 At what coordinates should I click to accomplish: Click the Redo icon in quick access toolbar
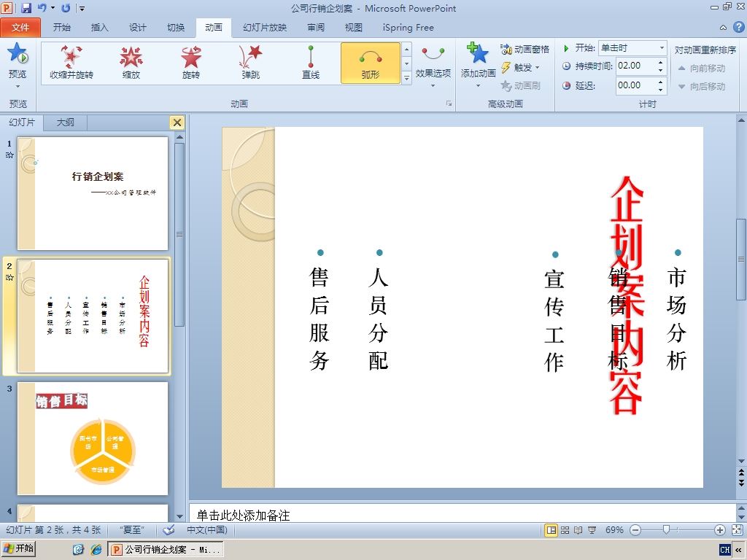(66, 8)
